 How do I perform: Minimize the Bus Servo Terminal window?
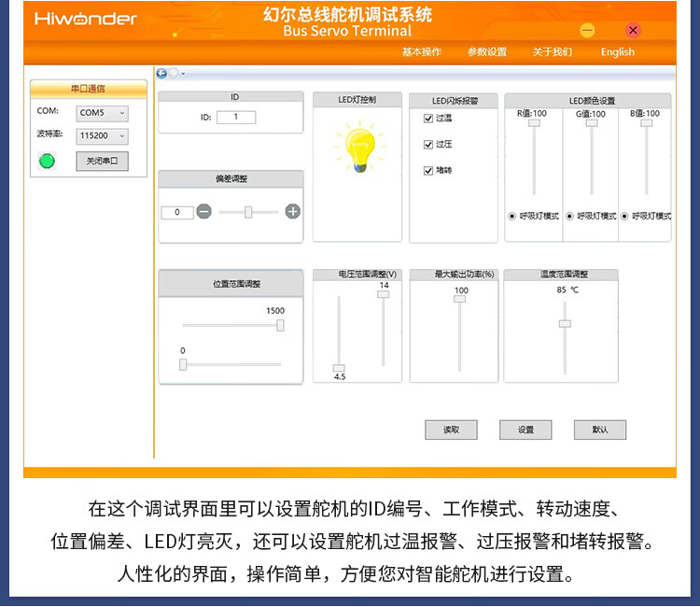pos(587,31)
